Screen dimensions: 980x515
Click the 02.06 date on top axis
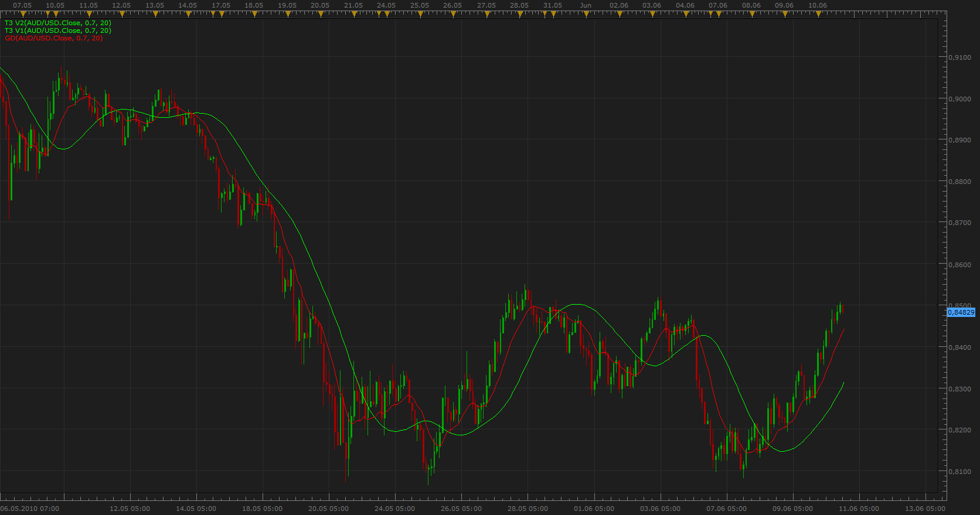coord(619,5)
